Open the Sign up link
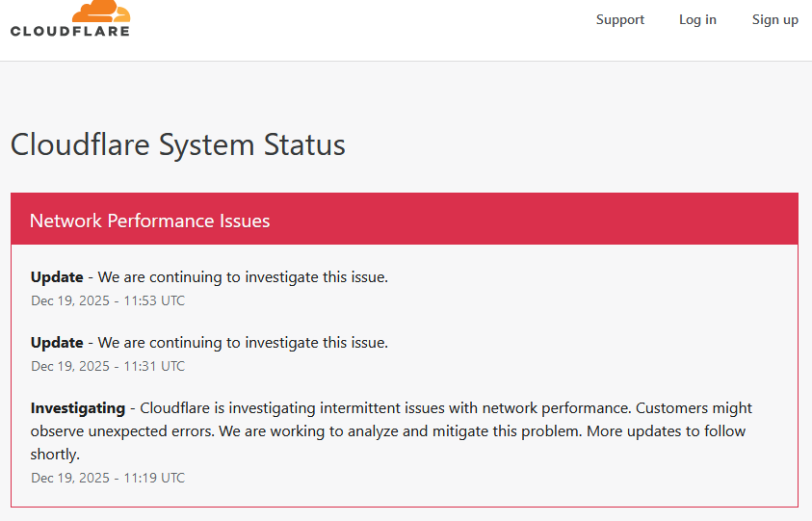This screenshot has width=812, height=521. coord(774,19)
